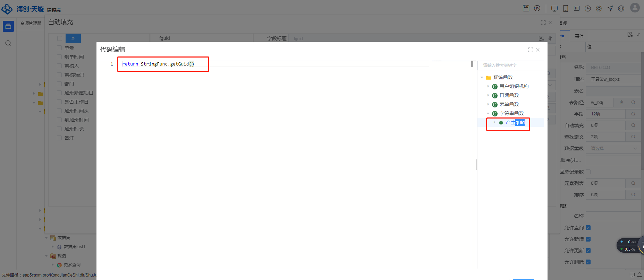Check the 单号 field checkbox
The height and width of the screenshot is (280, 644).
pos(59,48)
